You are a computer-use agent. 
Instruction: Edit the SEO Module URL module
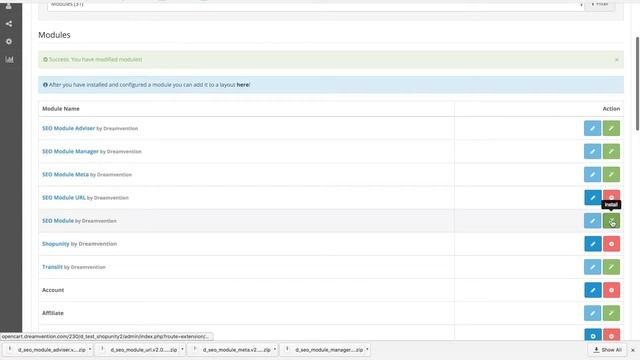click(592, 198)
